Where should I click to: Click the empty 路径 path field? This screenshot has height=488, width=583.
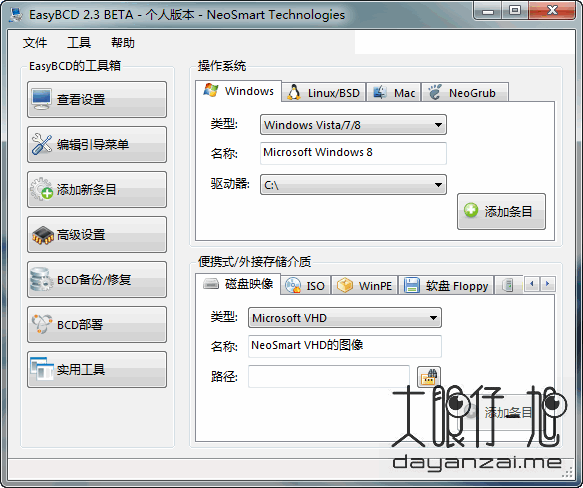coord(329,376)
